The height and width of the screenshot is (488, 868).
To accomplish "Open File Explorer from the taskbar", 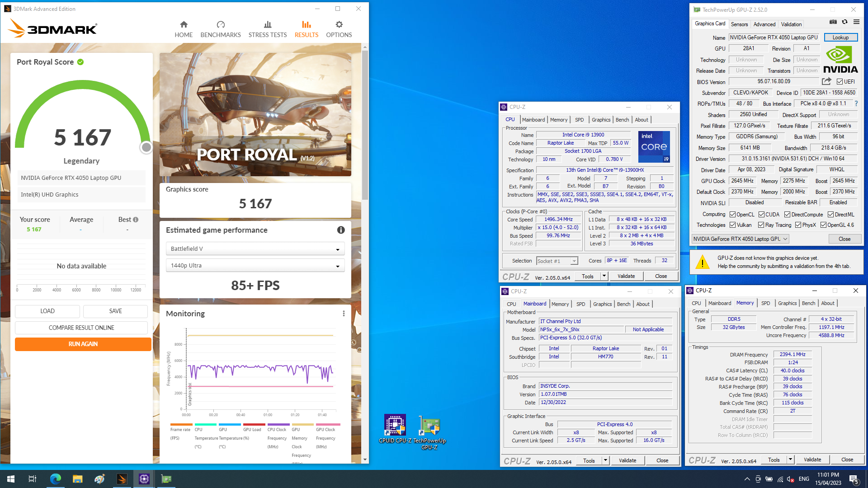I will (77, 479).
